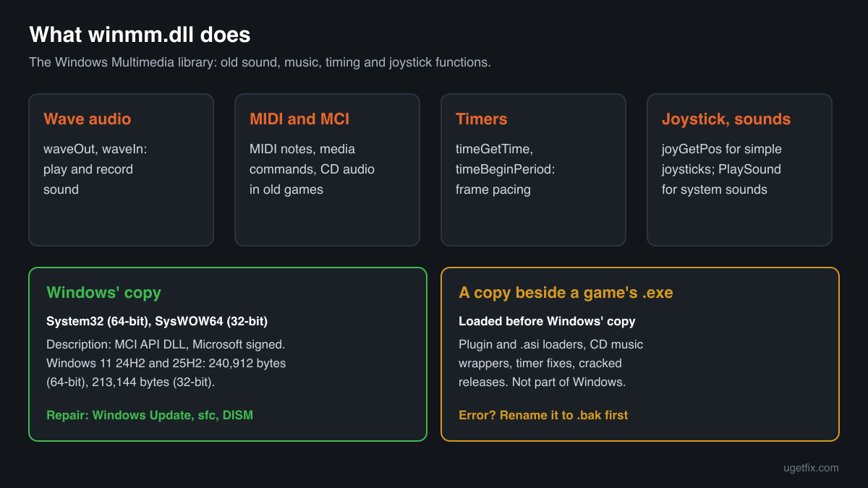Click the 'What winmm.dll does' title

140,34
